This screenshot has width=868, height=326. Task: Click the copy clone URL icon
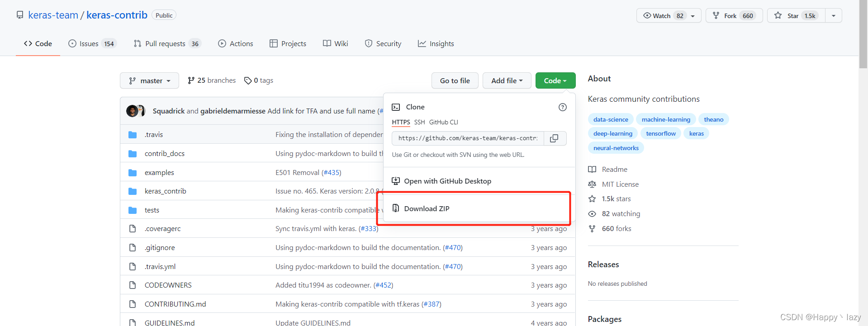tap(554, 138)
